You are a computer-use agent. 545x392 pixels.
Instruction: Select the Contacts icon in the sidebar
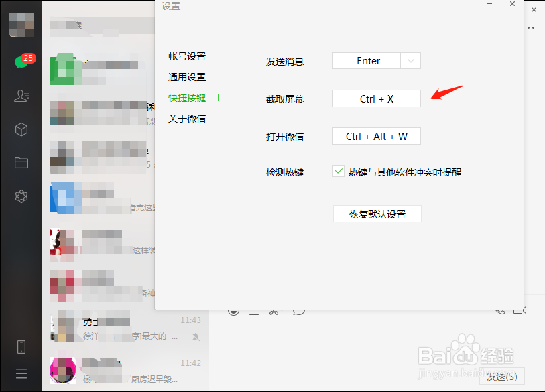click(x=21, y=96)
